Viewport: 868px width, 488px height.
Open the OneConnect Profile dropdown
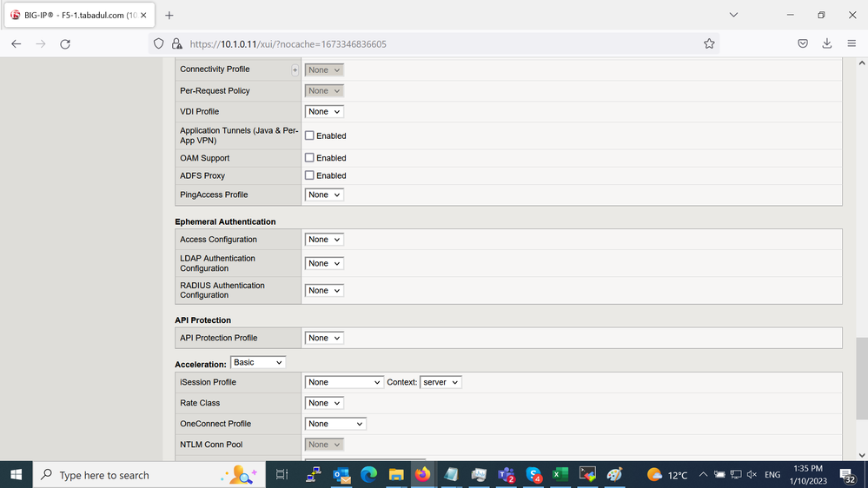point(335,424)
